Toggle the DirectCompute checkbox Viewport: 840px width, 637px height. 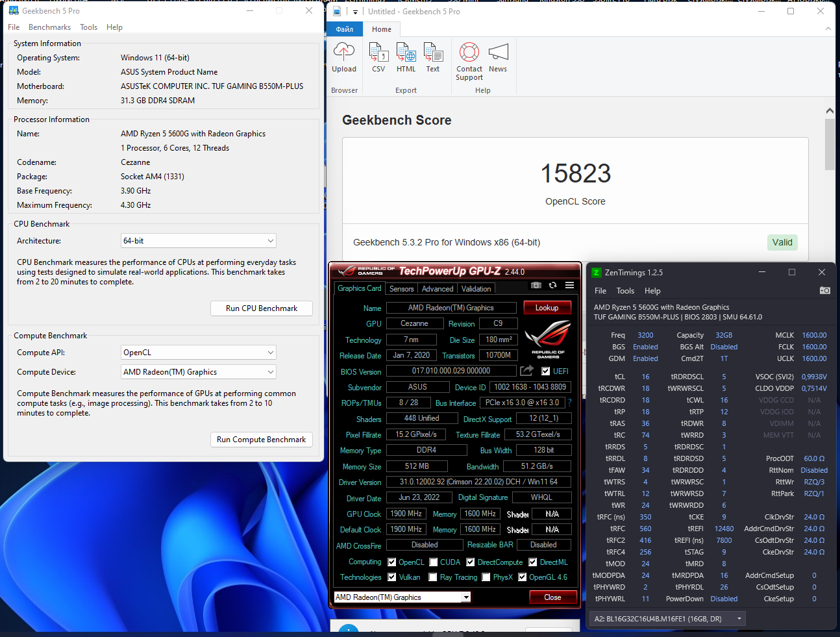tap(471, 562)
